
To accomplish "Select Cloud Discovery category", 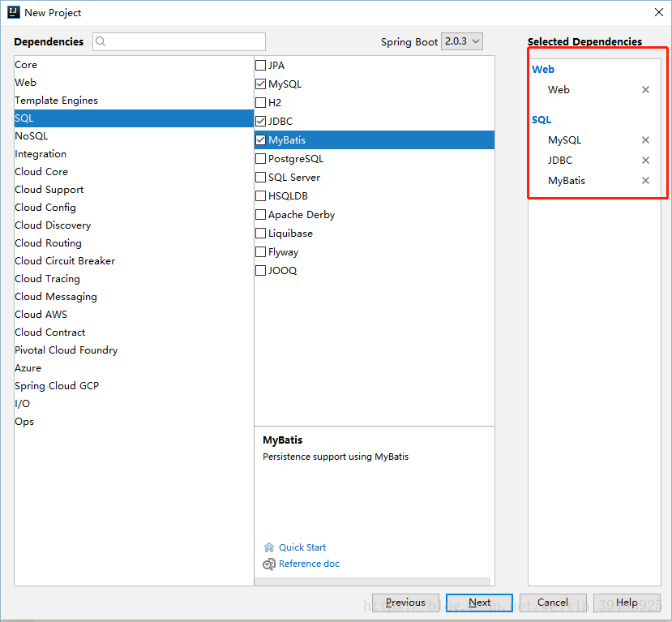I will pyautogui.click(x=134, y=225).
